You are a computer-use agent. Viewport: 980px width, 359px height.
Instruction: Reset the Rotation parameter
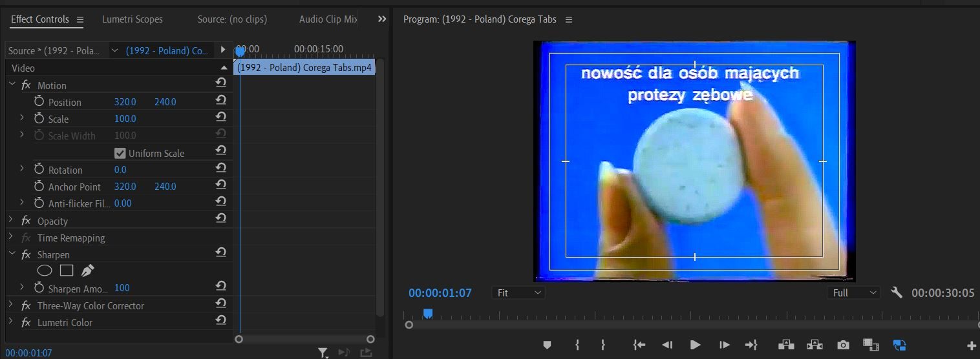click(x=221, y=167)
